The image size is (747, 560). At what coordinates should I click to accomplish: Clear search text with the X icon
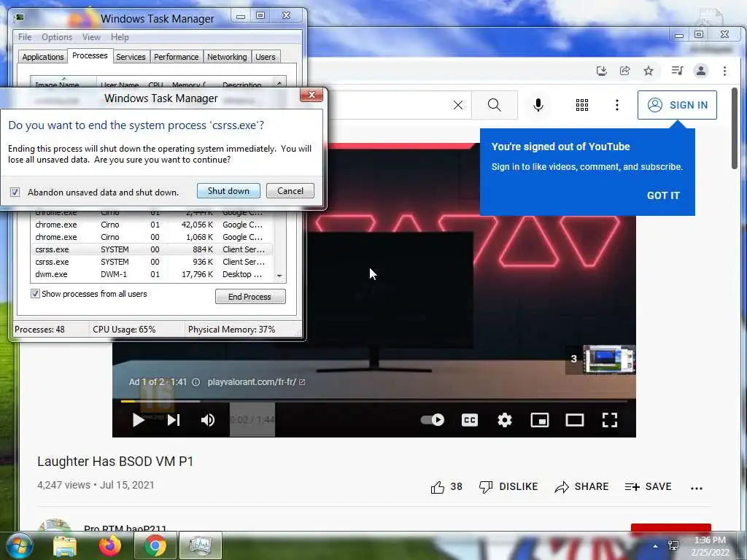[458, 105]
